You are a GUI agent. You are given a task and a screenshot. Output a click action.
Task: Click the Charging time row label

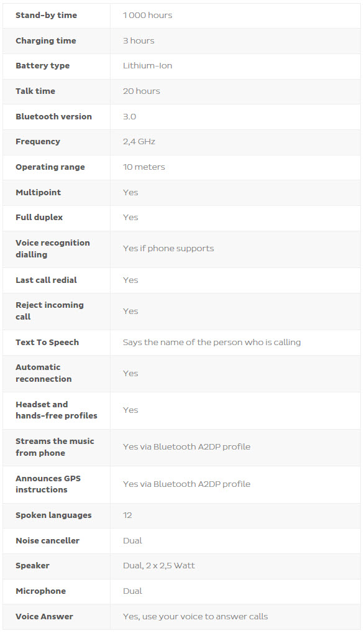[x=45, y=41]
